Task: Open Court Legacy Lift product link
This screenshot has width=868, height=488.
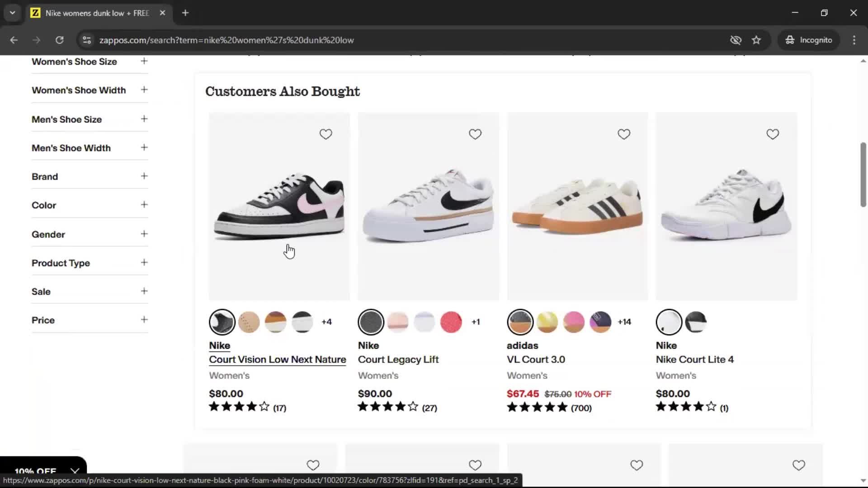Action: click(x=398, y=360)
